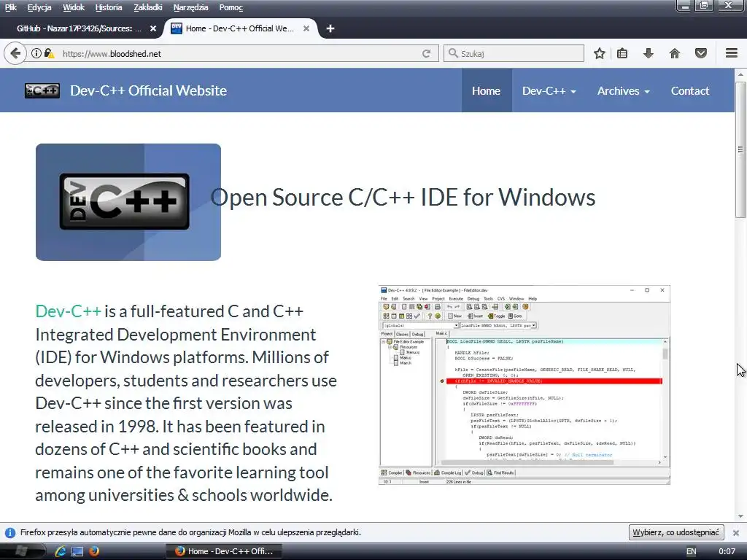
Task: Bookmark this page with the star icon
Action: click(x=600, y=53)
